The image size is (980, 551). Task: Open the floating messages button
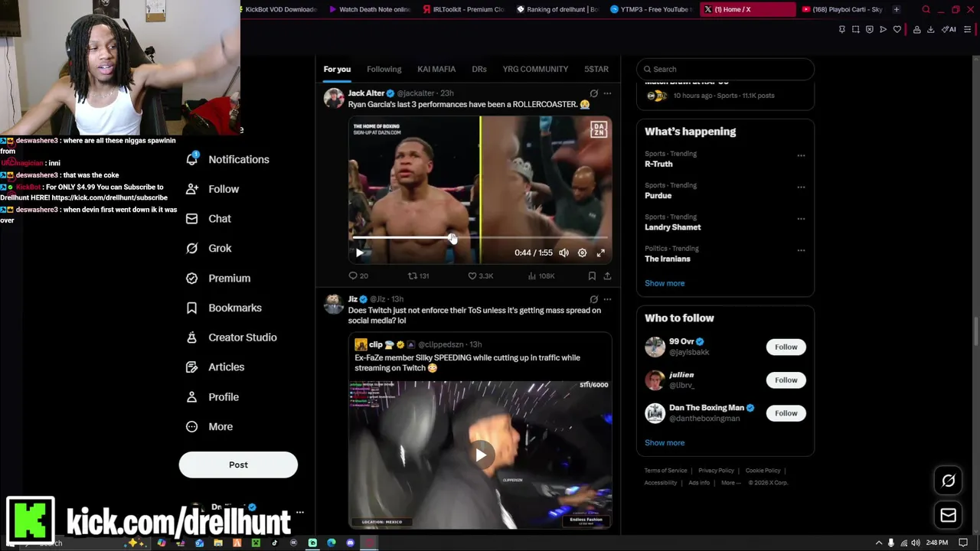pyautogui.click(x=948, y=515)
